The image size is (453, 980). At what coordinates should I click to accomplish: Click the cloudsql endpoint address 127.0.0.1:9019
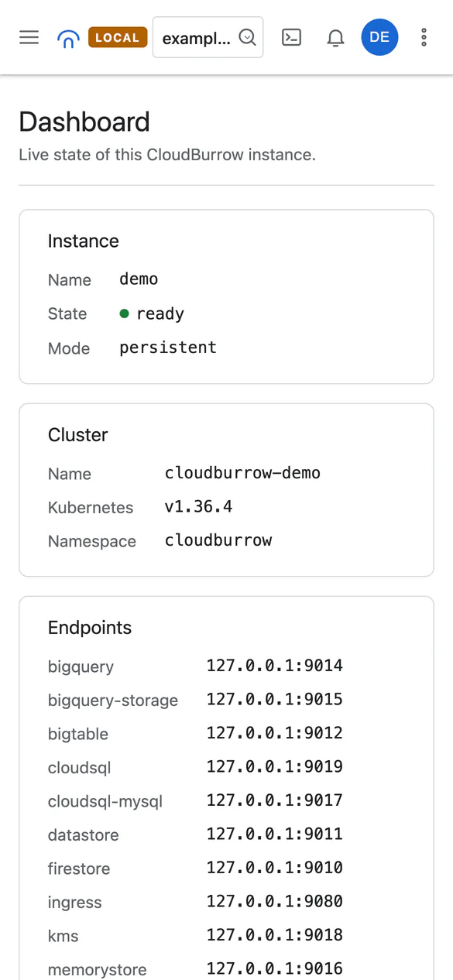click(x=275, y=767)
